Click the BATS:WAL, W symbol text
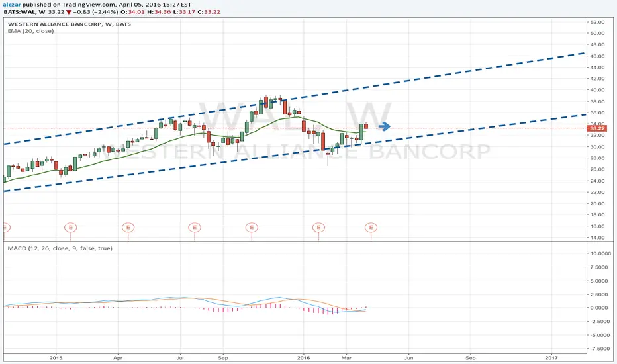This screenshot has width=617, height=364. pos(24,12)
